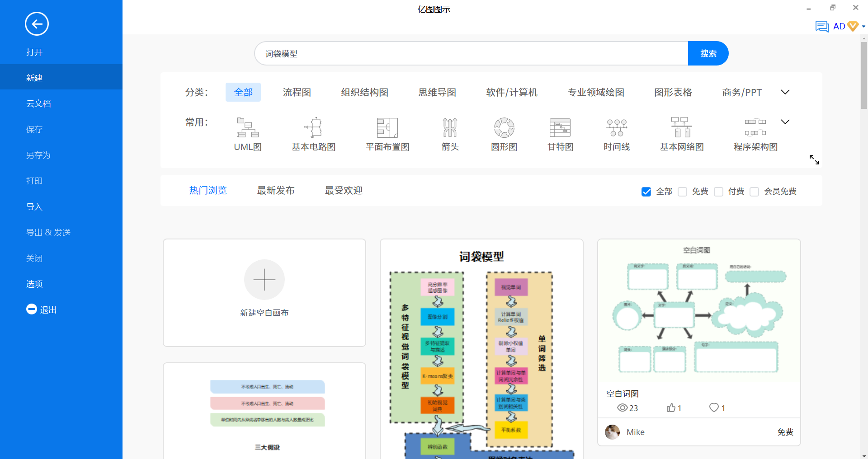The image size is (868, 459).
Task: Select 新建 in the sidebar
Action: [x=61, y=78]
